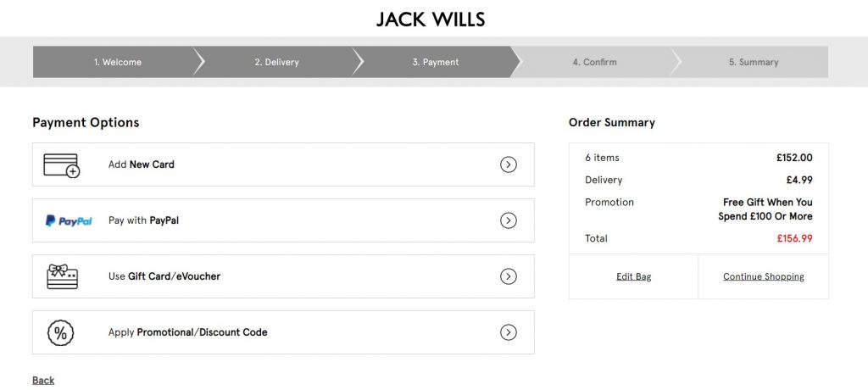Go to the Welcome step
Screen dimensions: 868x390
coord(118,62)
